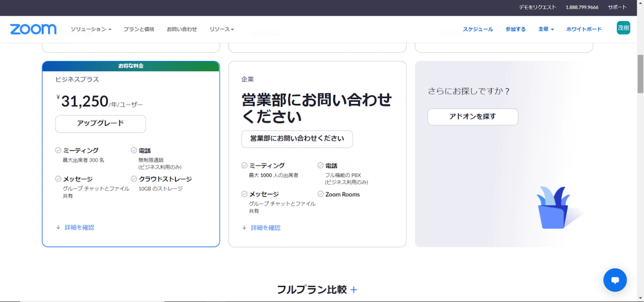Click down arrow icon in ビジネスプラス card
This screenshot has height=302, width=644.
click(x=58, y=227)
